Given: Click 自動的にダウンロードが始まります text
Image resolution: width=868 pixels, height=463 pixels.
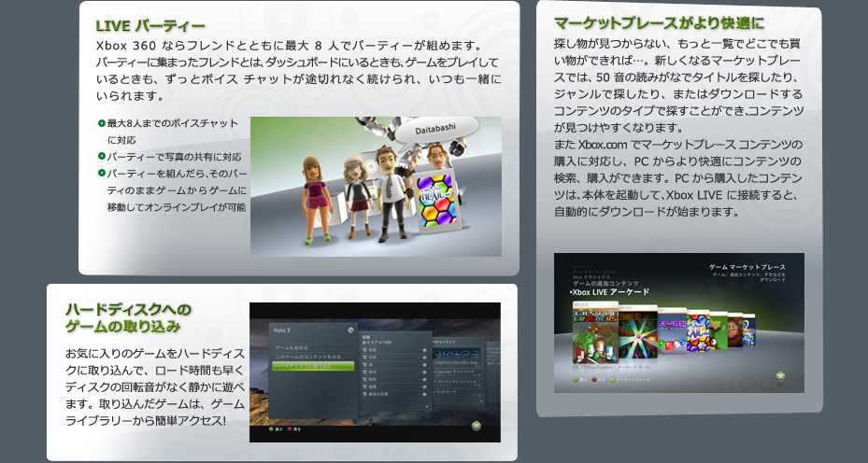Looking at the screenshot, I should 647,212.
